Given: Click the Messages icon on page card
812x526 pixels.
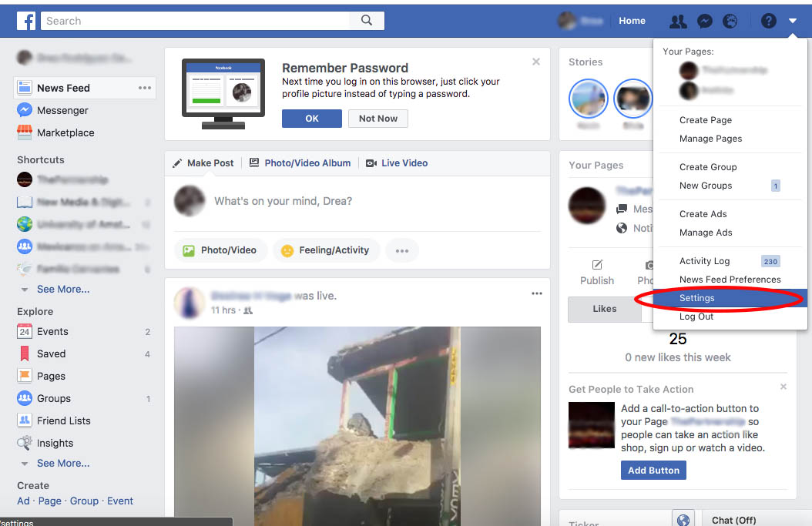Looking at the screenshot, I should point(622,209).
